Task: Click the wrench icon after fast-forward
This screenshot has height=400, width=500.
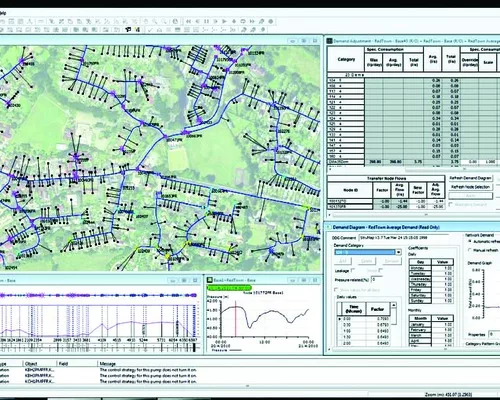Action: [x=262, y=21]
